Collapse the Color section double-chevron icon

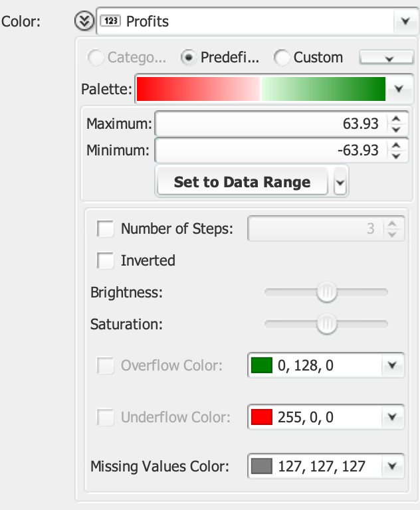84,21
